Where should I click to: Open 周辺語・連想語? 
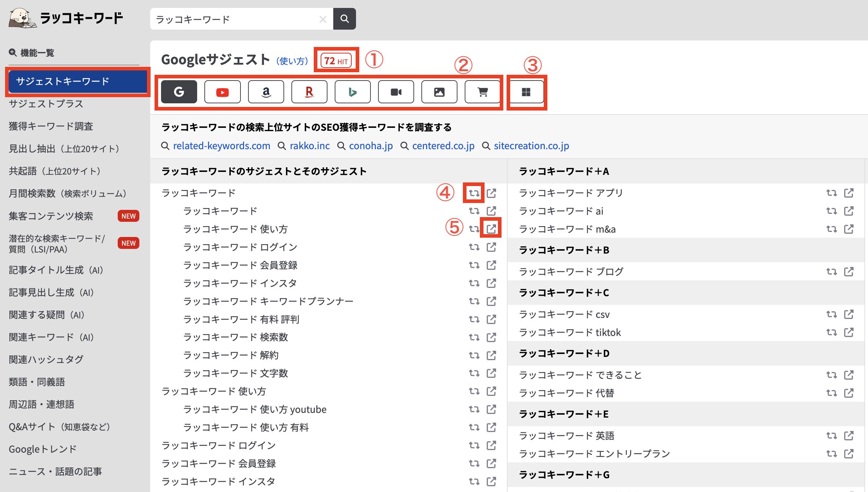pyautogui.click(x=42, y=405)
